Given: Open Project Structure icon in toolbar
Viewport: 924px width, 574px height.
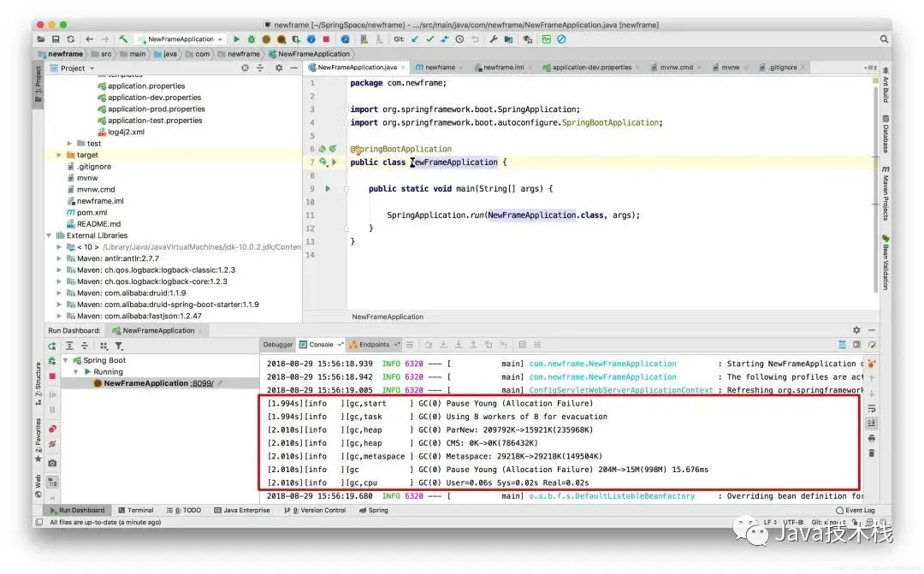Looking at the screenshot, I should click(x=508, y=38).
